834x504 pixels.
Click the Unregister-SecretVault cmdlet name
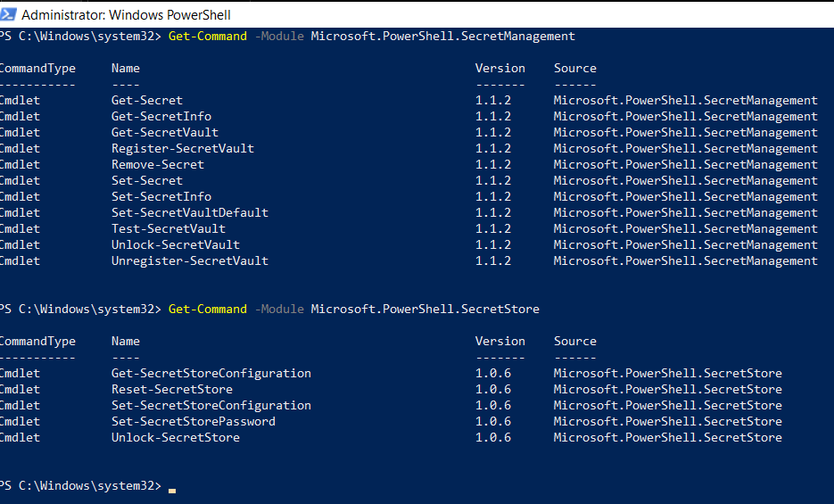[x=190, y=261]
